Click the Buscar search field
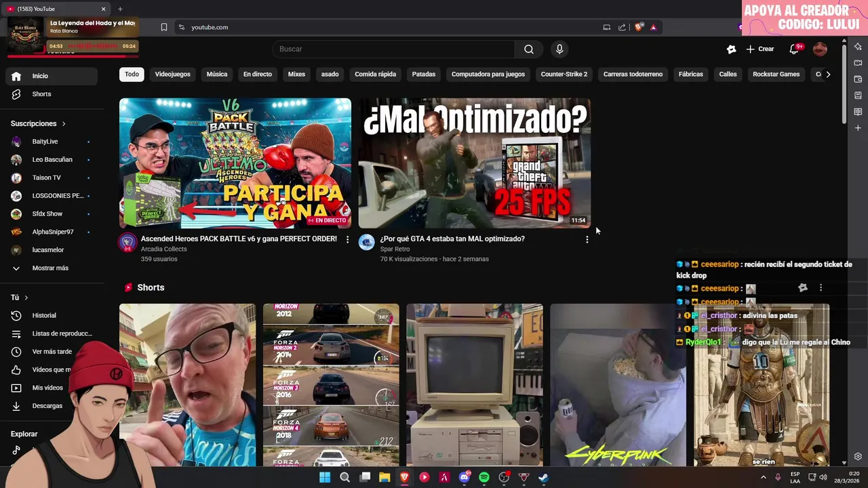The width and height of the screenshot is (868, 488). tap(393, 49)
